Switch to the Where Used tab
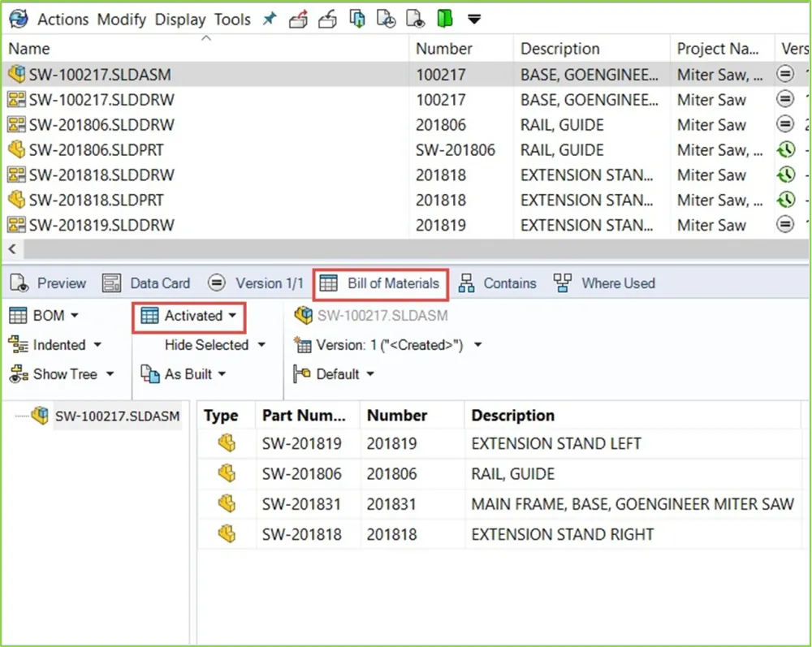The height and width of the screenshot is (647, 812). click(x=604, y=283)
